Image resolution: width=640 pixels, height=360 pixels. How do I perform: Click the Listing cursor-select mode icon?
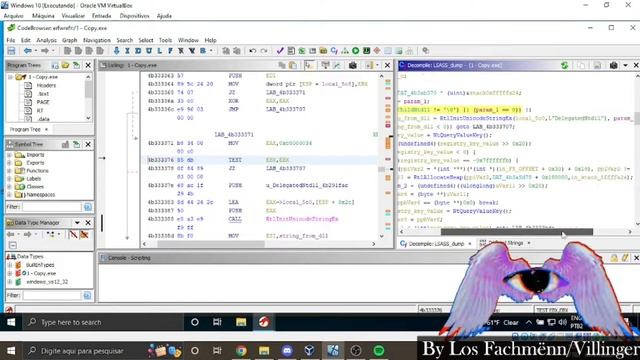click(x=309, y=65)
